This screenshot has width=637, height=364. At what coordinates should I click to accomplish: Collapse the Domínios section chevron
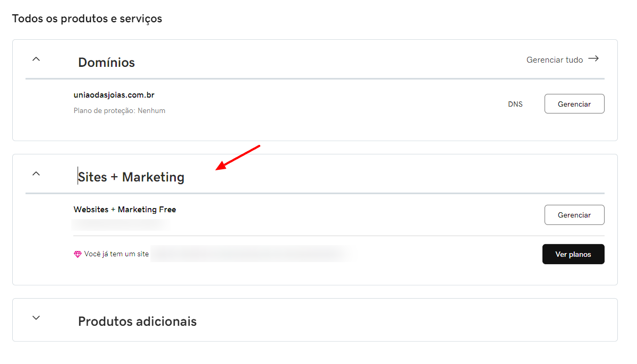[x=36, y=59]
